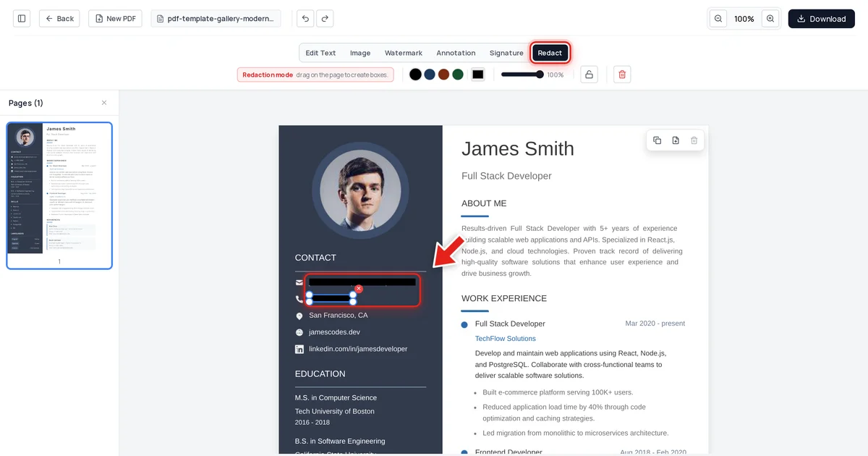Click the selected phone redaction box

click(x=331, y=298)
